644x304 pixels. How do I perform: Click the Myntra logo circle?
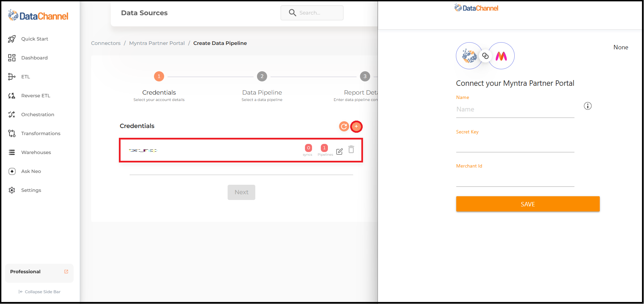(x=501, y=56)
